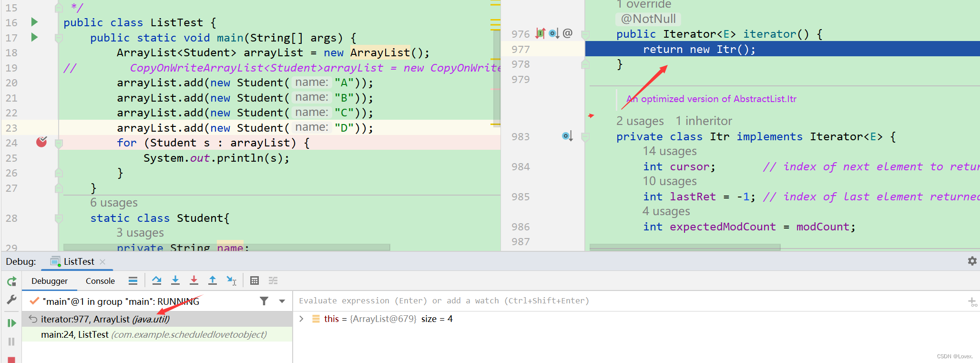Click the '2 usages' hint above Itr class
Screen dimensions: 980x363
pyautogui.click(x=640, y=121)
